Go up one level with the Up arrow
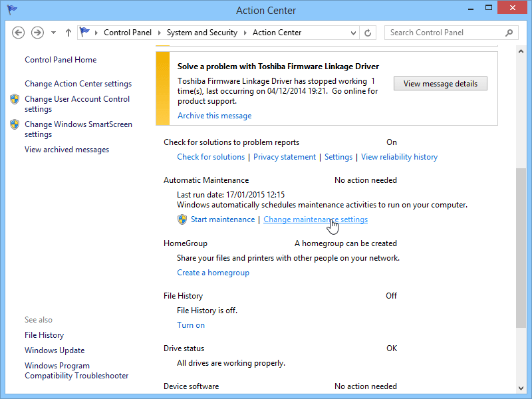This screenshot has height=399, width=532. point(68,33)
